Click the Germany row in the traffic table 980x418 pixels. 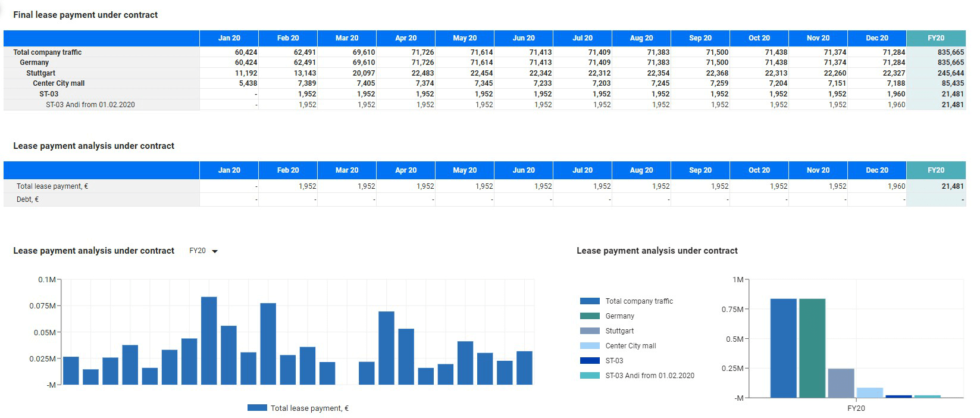[35, 63]
